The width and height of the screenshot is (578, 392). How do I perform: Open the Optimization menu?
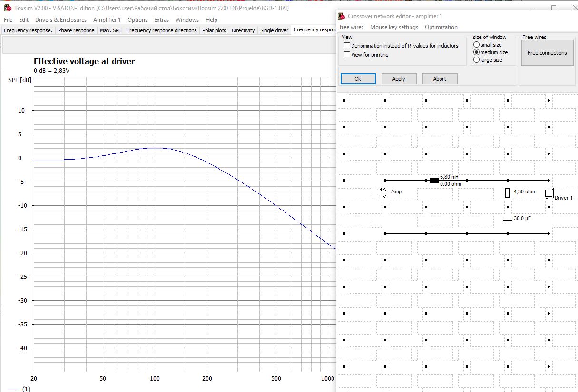pyautogui.click(x=441, y=27)
